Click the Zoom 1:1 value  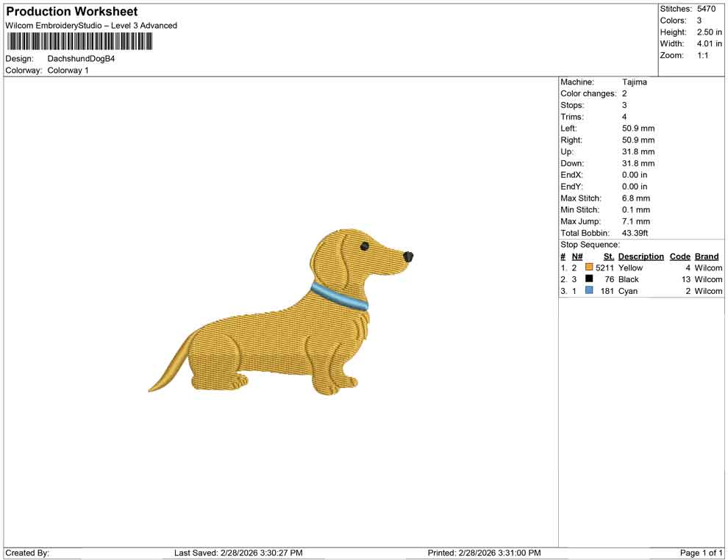pos(704,54)
